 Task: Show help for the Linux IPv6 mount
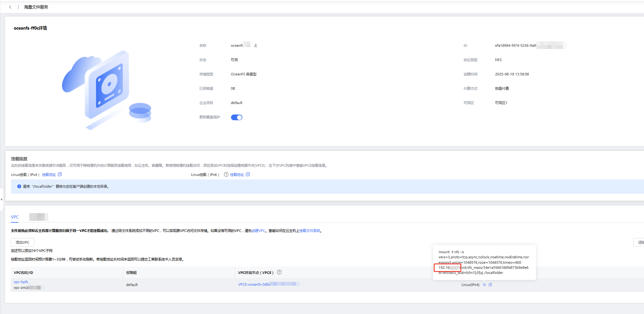[x=226, y=174]
